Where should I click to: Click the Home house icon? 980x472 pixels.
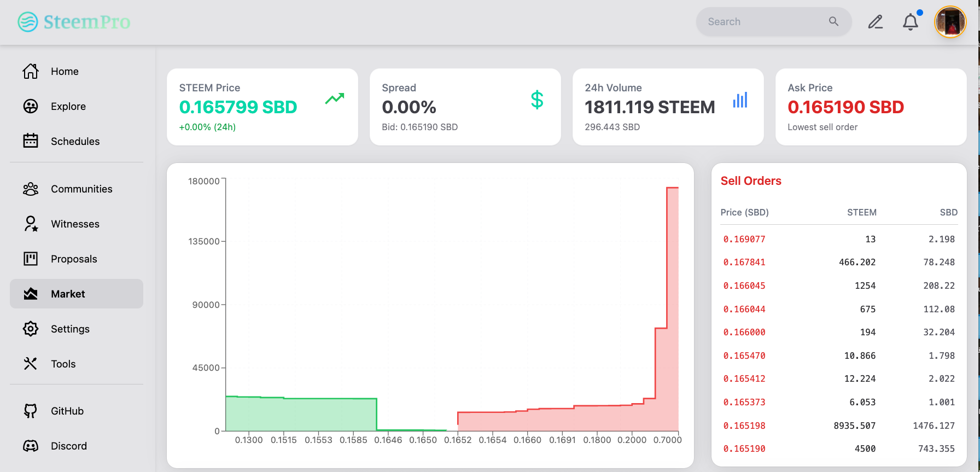click(31, 71)
